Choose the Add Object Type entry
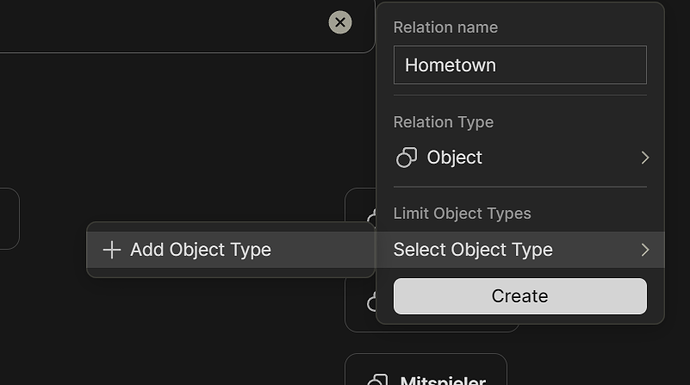 (231, 250)
